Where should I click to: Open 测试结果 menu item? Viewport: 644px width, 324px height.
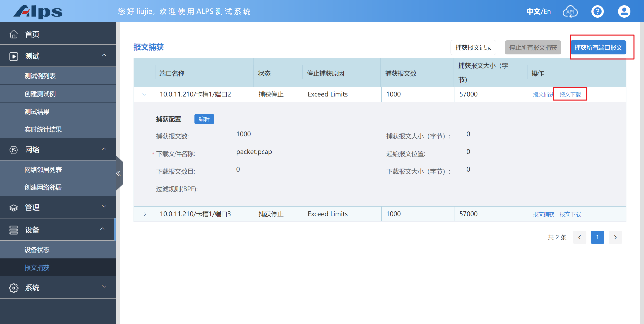58,112
